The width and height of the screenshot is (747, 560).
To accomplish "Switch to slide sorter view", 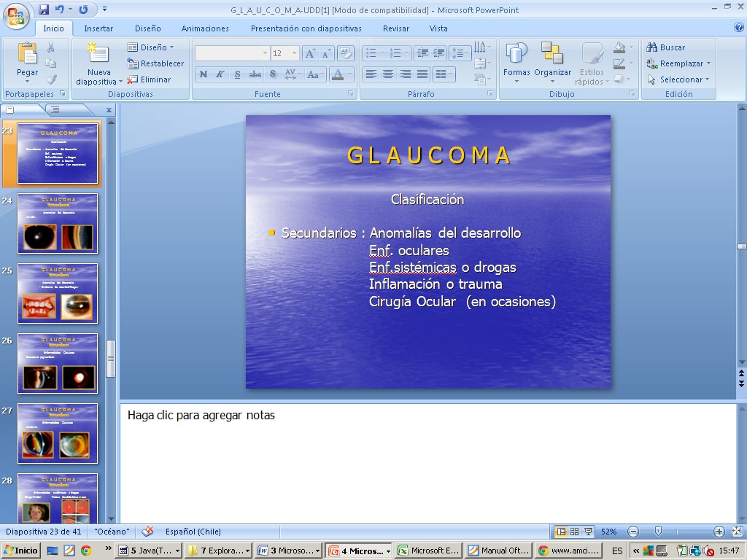I will (x=575, y=532).
